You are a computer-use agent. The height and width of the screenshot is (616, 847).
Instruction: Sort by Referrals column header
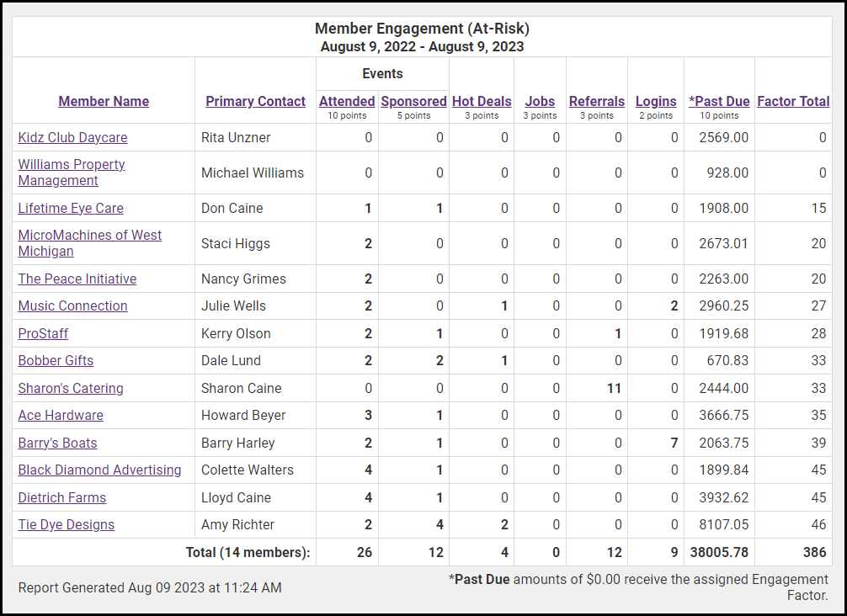[x=597, y=101]
